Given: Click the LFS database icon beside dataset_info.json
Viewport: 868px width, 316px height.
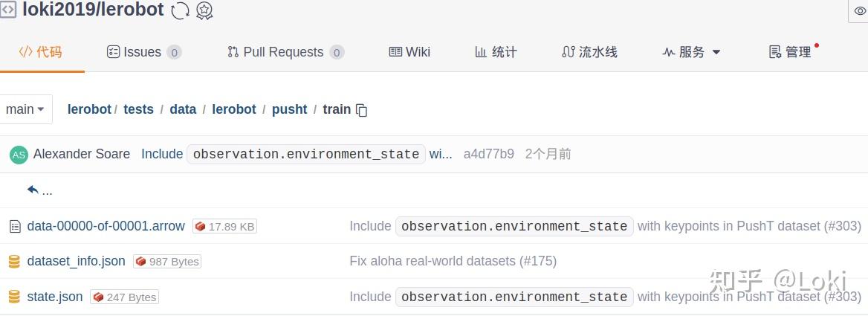Looking at the screenshot, I should [14, 261].
